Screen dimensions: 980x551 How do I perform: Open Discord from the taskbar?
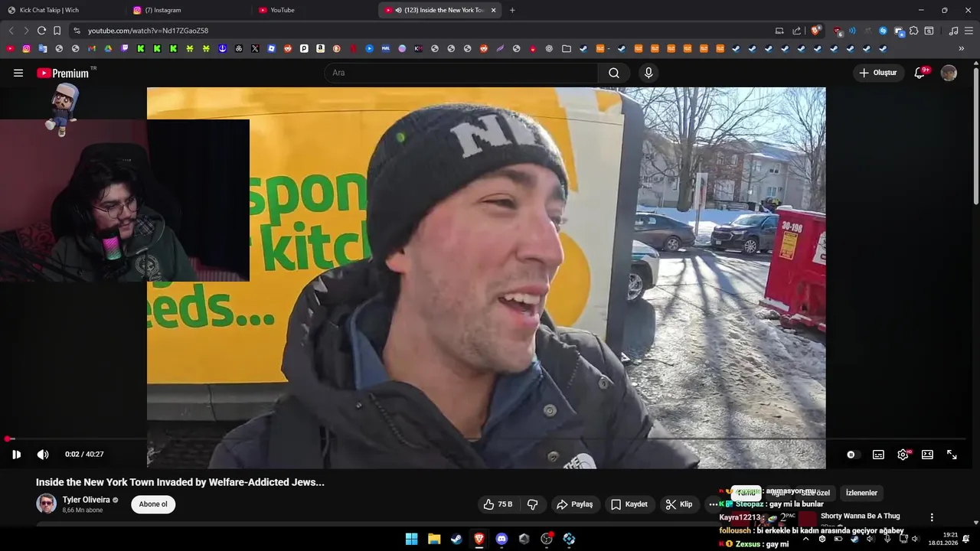click(501, 539)
